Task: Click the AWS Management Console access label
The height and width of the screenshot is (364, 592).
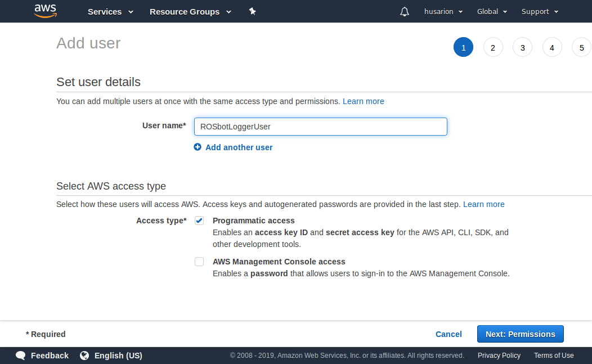Action: point(279,262)
